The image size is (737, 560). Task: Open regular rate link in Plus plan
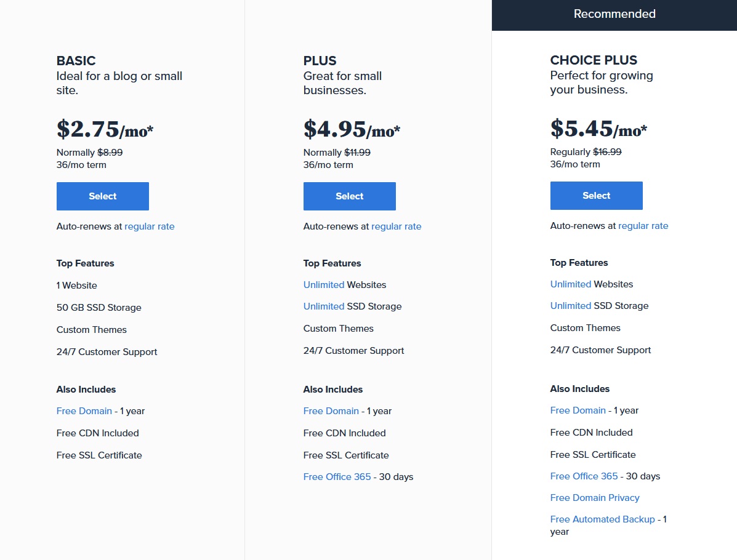click(x=396, y=226)
